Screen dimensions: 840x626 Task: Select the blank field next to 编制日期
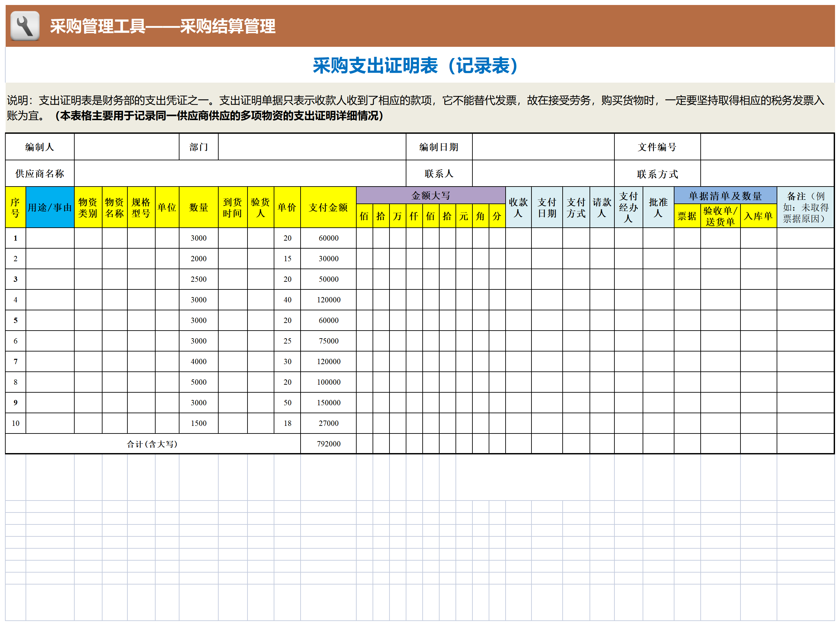click(x=543, y=147)
